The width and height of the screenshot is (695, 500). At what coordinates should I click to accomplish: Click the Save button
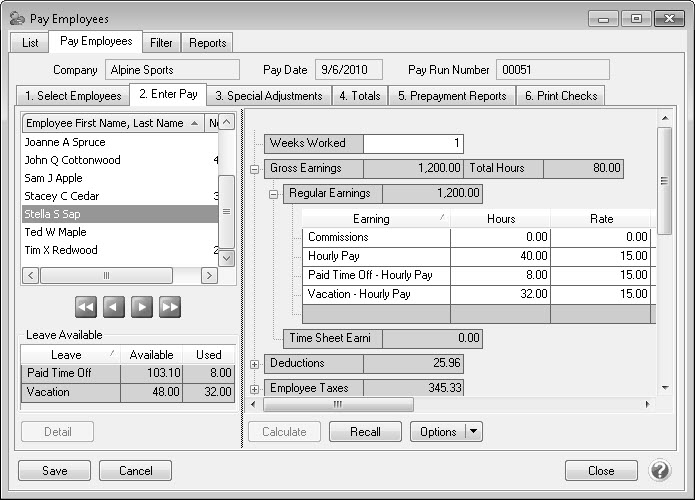coord(55,471)
